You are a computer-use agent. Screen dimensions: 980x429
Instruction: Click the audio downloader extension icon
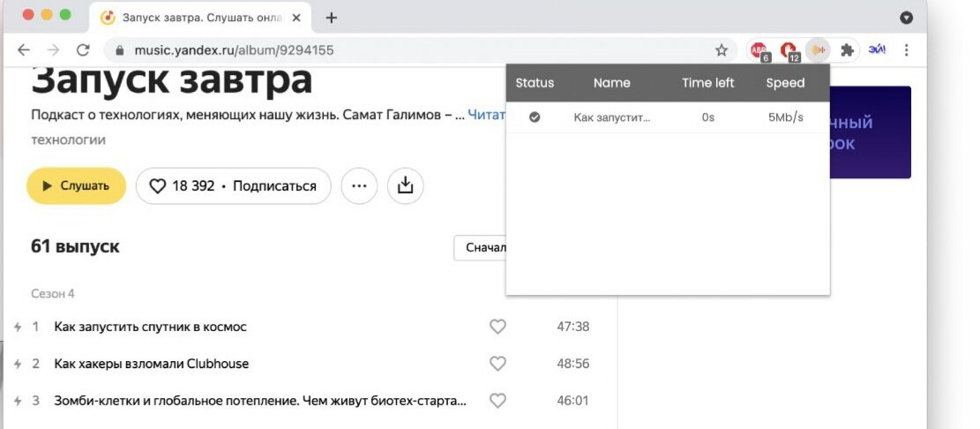(818, 50)
